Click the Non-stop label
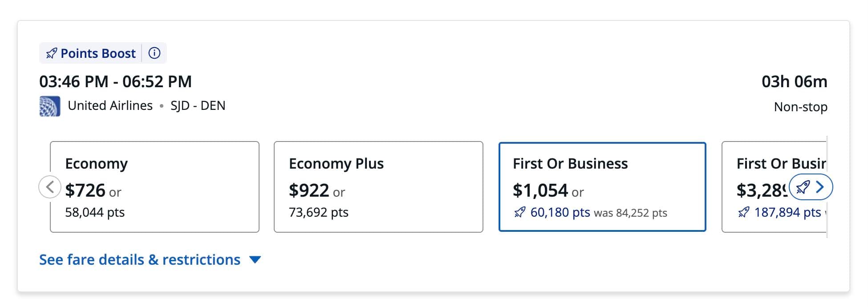Viewport: 868px width, 307px height. point(800,107)
